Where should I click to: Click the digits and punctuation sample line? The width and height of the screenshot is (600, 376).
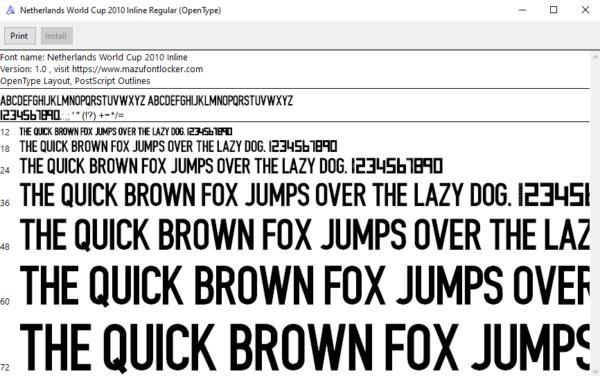pos(62,115)
